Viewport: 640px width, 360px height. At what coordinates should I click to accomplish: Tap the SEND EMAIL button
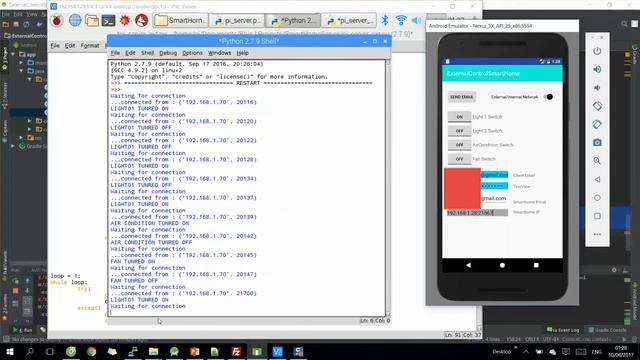coord(462,97)
